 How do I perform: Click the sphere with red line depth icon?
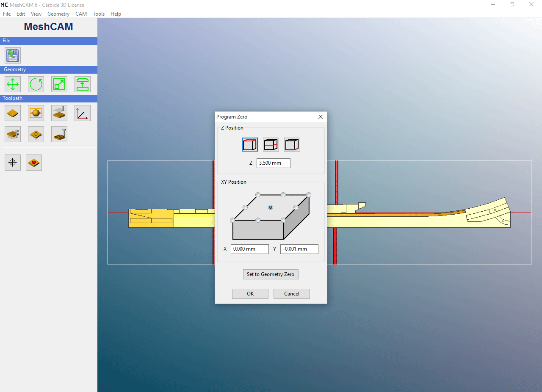36,113
